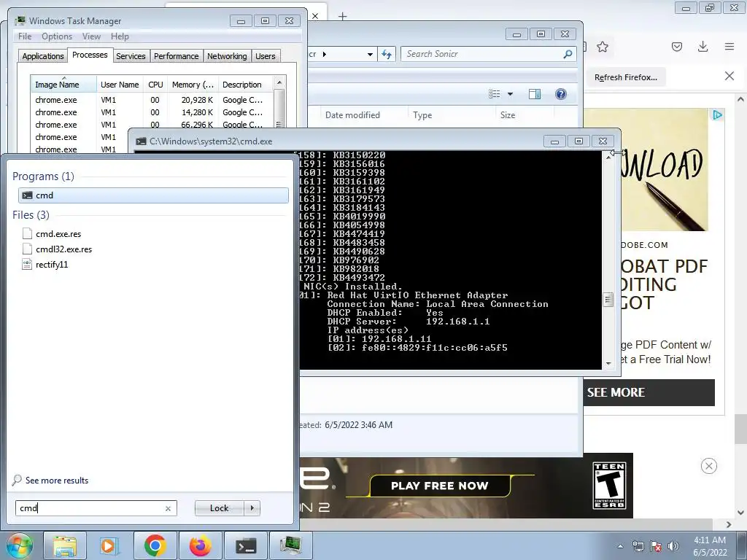Open Task Manager File menu

coord(25,36)
